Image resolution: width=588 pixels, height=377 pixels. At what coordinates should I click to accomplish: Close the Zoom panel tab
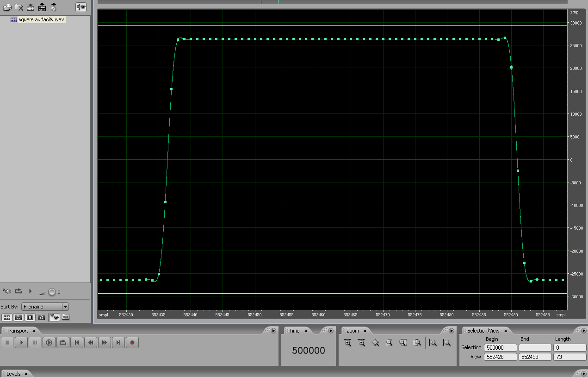365,331
